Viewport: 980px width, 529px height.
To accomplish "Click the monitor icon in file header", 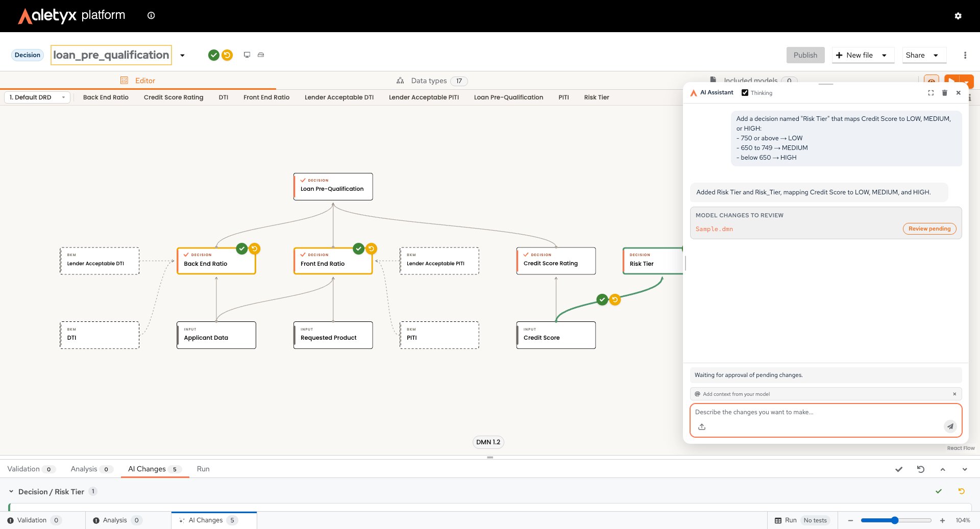I will point(247,55).
